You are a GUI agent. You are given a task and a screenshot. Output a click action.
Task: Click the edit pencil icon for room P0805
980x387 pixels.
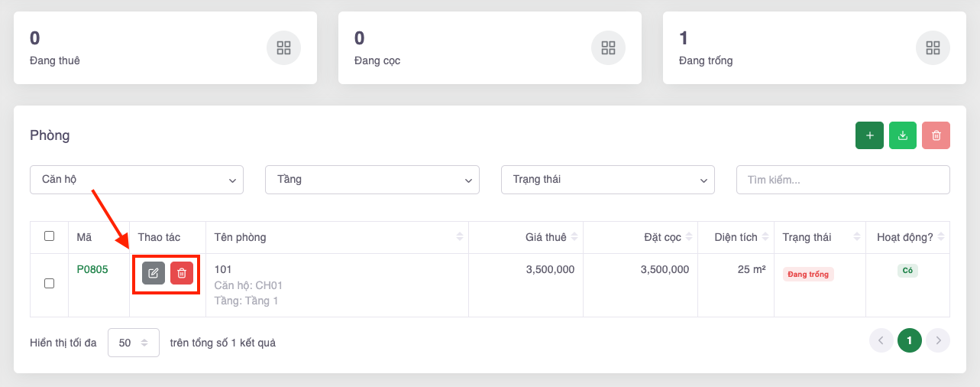point(154,273)
